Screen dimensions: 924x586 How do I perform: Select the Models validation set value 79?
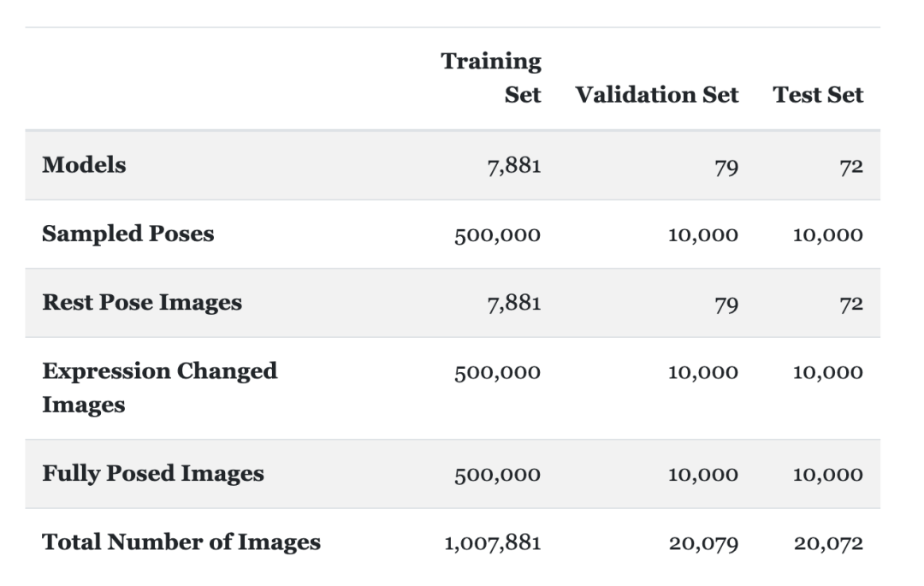[x=726, y=166]
